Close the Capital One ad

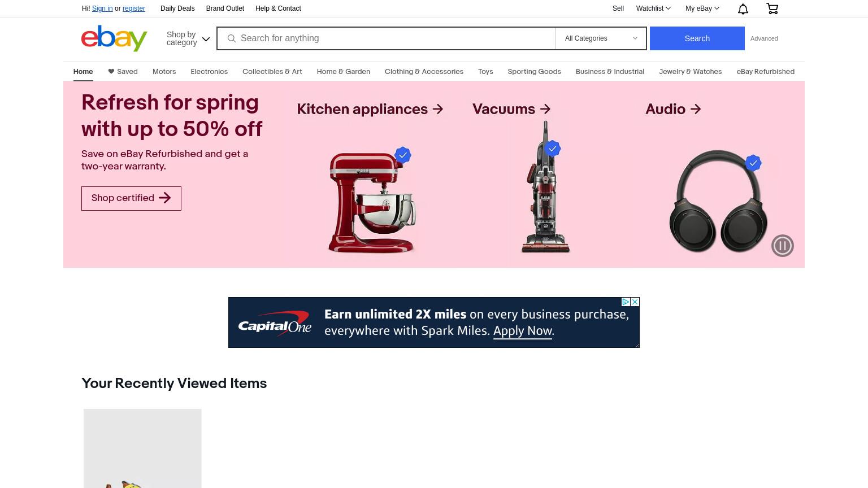tap(635, 302)
